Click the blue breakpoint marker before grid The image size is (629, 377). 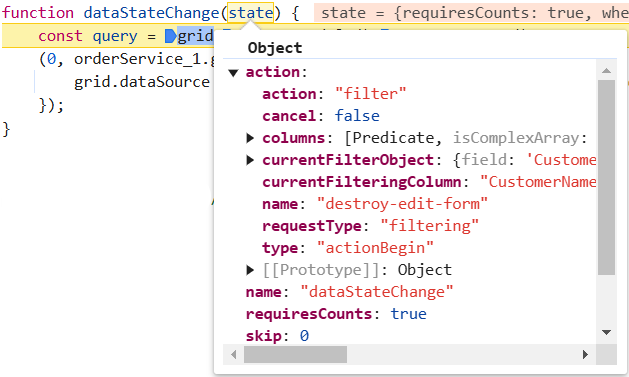coord(170,36)
